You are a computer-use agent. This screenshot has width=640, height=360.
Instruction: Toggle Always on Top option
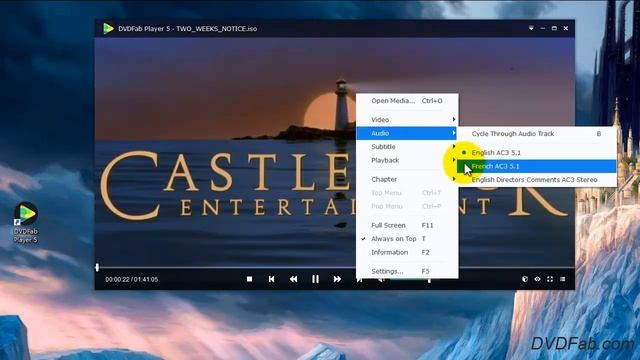tap(407, 239)
